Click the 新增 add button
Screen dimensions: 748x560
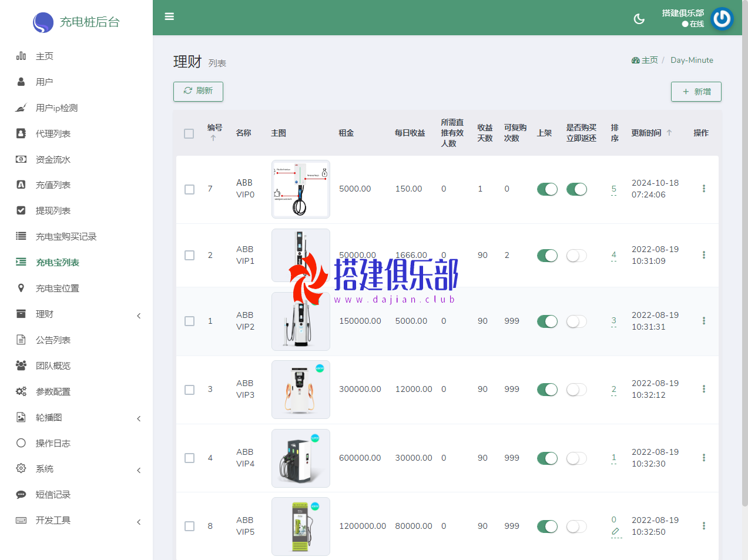click(696, 92)
